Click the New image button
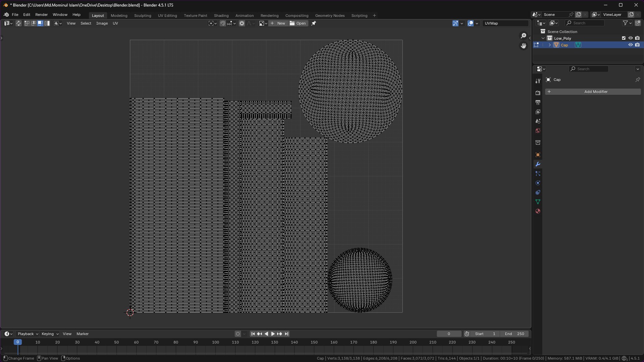Screen dimensions: 644x362 tap(278, 23)
